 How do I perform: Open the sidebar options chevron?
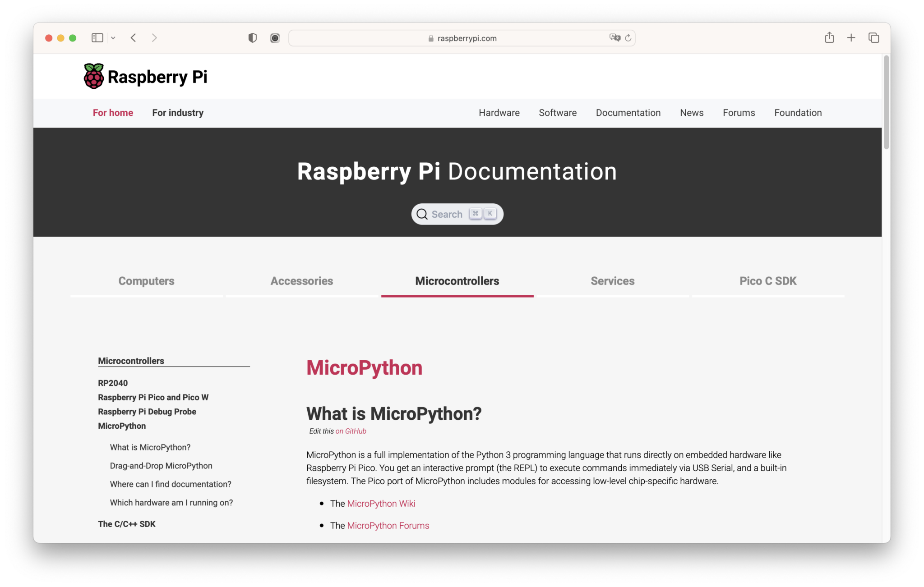[113, 38]
